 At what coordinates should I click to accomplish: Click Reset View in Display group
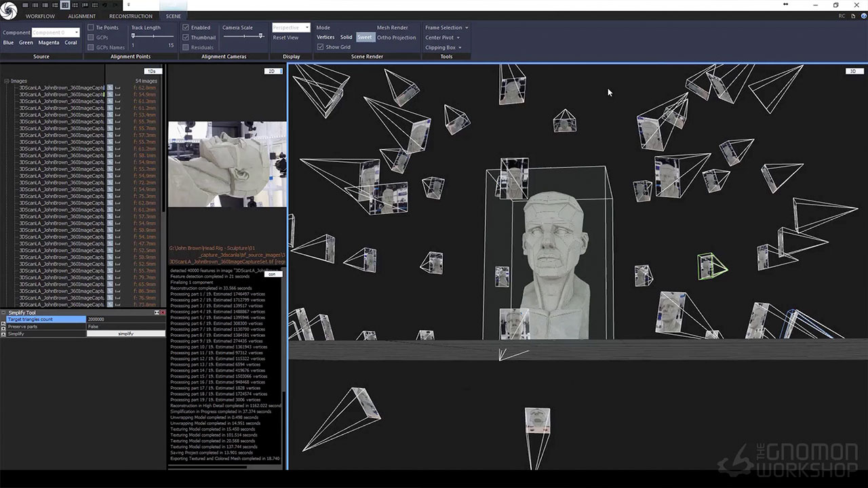pos(285,38)
